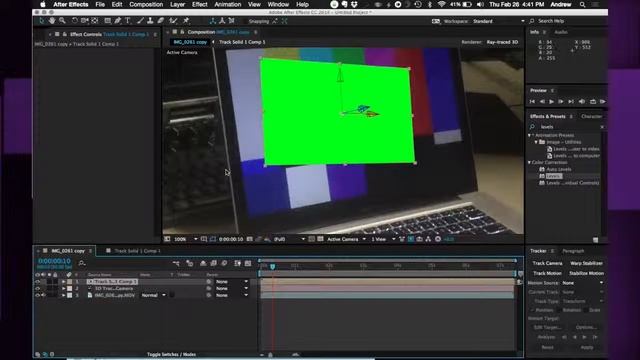Expand the 3D Tracker Camera layer properties
The width and height of the screenshot is (640, 360).
[63, 289]
